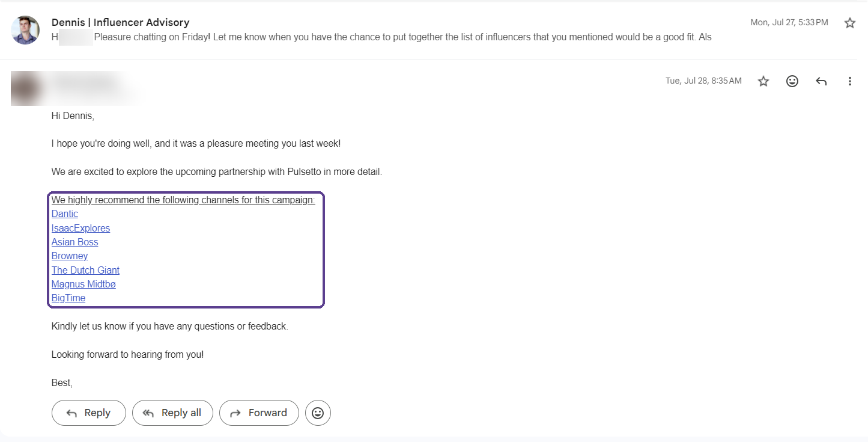Open the Magnus Midtbø link

(x=83, y=284)
